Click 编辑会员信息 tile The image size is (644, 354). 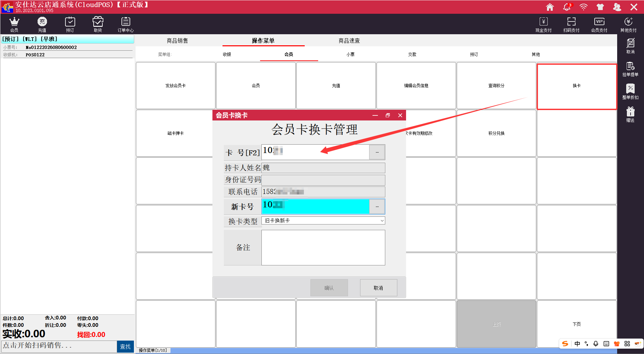pos(416,86)
